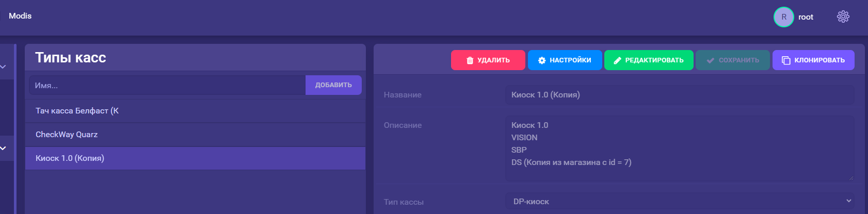
Task: Grab the Описание textarea resize handle
Action: pos(850,177)
